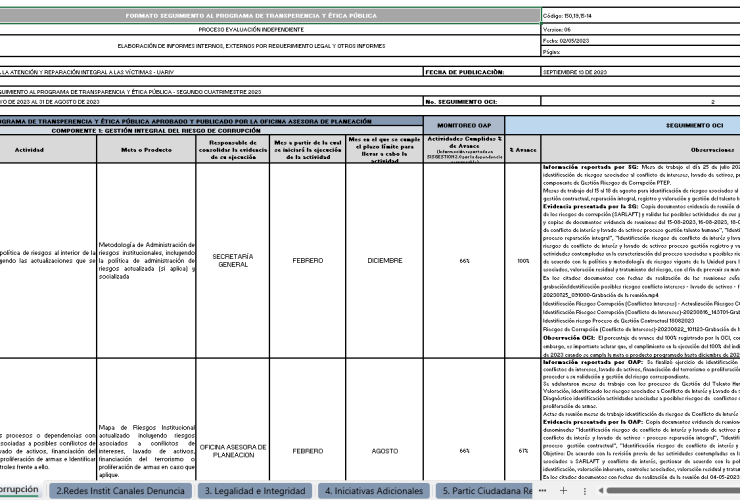This screenshot has width=740, height=500.
Task: Click the horizontal scrollbar track
Action: 673,491
